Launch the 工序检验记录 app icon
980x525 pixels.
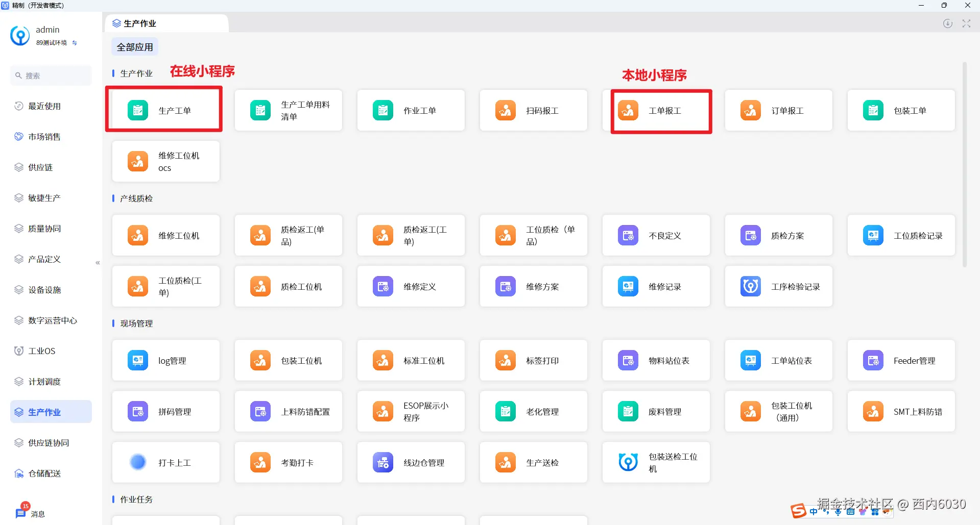(751, 286)
